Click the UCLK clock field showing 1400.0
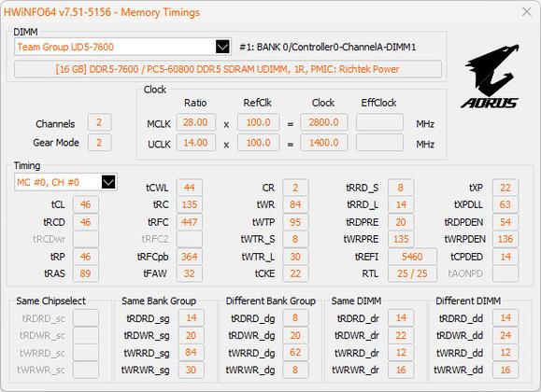 click(x=323, y=143)
